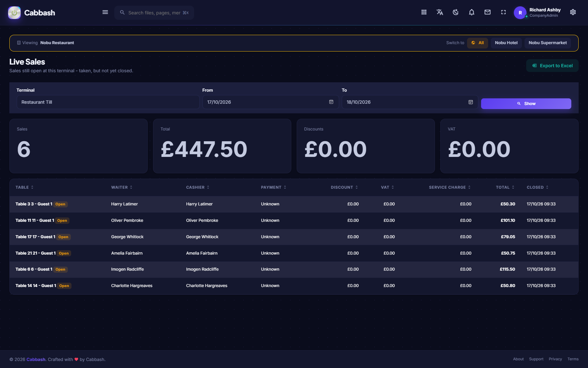Image resolution: width=588 pixels, height=368 pixels.
Task: Toggle the hamburger sidebar menu
Action: 105,12
